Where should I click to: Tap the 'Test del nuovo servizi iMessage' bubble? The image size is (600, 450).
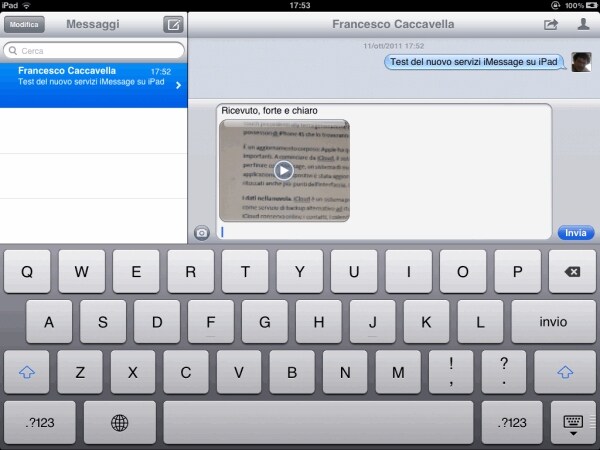474,62
